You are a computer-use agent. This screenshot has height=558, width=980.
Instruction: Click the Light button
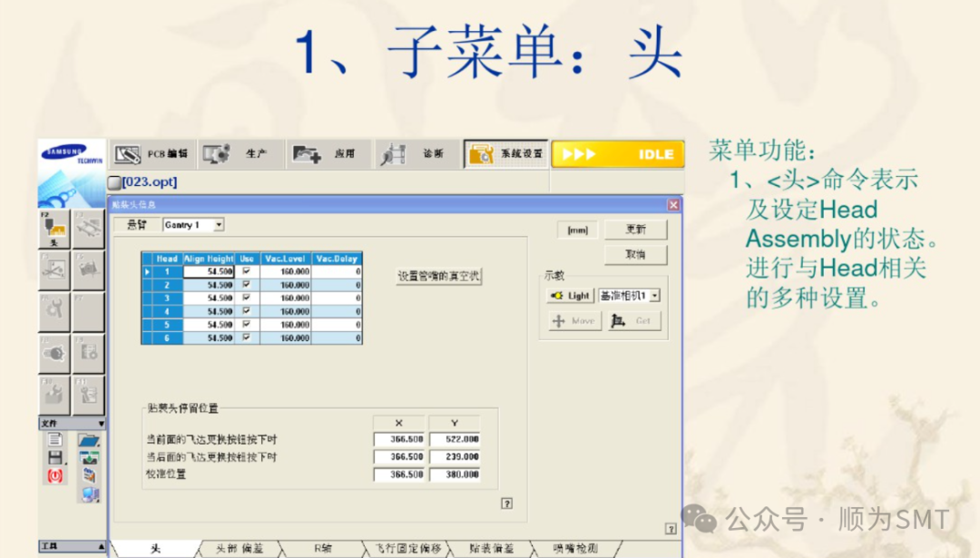571,296
